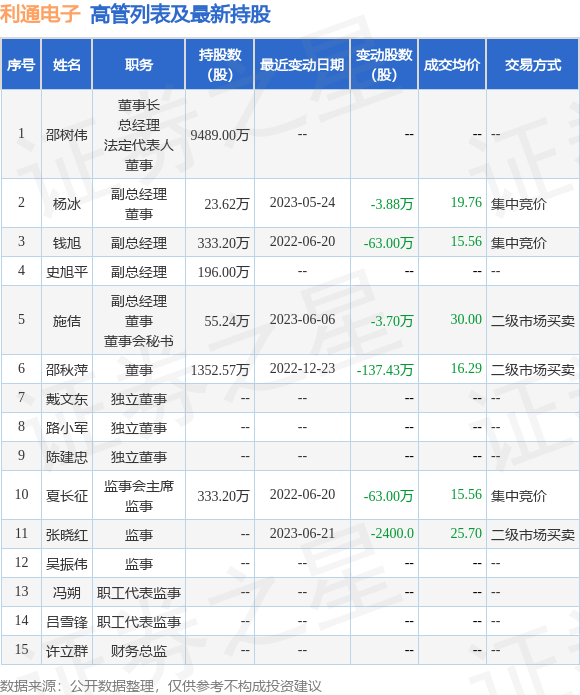Select the 交易方式 column header

[x=533, y=65]
